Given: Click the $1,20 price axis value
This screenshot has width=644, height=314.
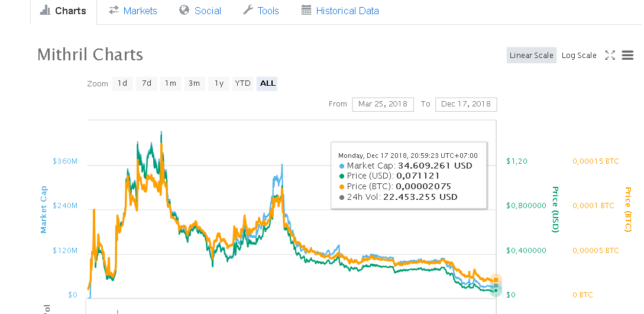Looking at the screenshot, I should click(517, 161).
